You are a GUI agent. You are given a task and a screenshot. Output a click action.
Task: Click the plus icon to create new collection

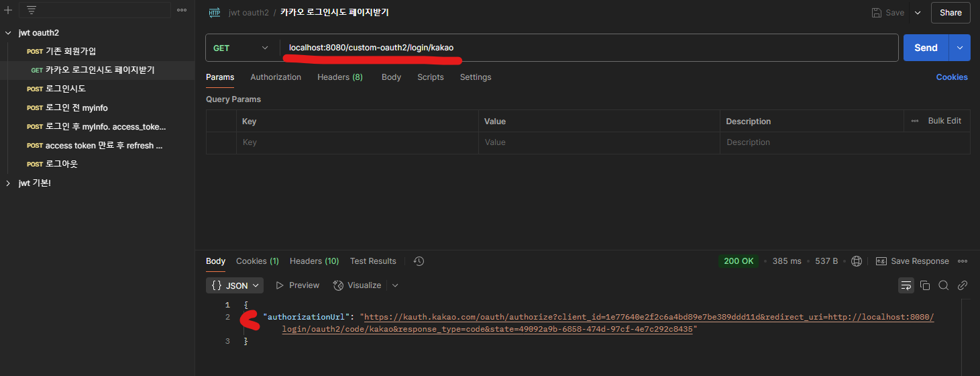pos(8,10)
